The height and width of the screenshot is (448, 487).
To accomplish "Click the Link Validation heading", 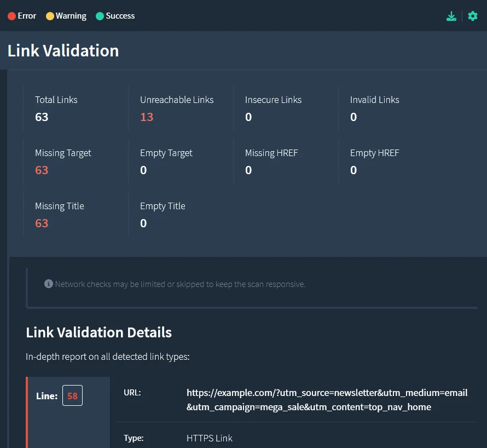I will [x=63, y=50].
